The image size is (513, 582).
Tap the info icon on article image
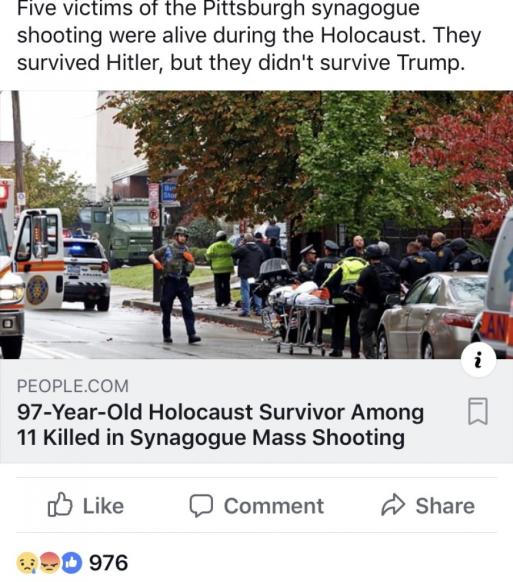pyautogui.click(x=478, y=359)
